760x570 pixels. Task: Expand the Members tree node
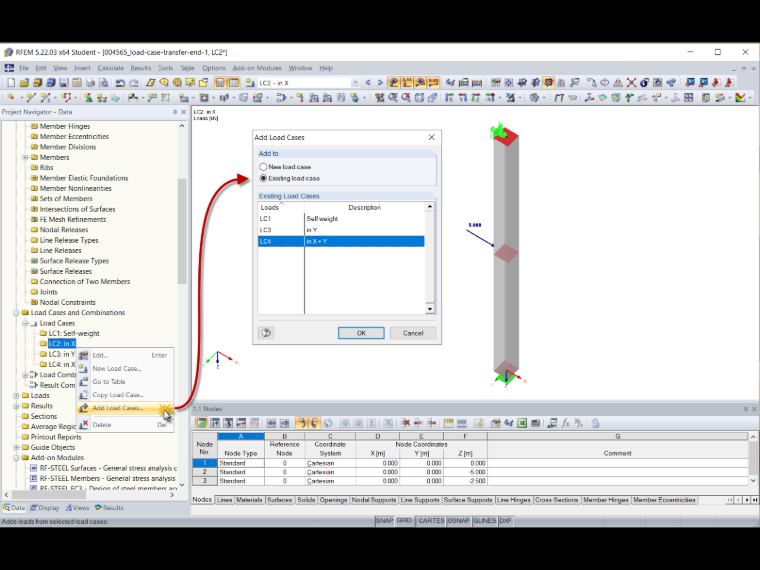pos(25,158)
